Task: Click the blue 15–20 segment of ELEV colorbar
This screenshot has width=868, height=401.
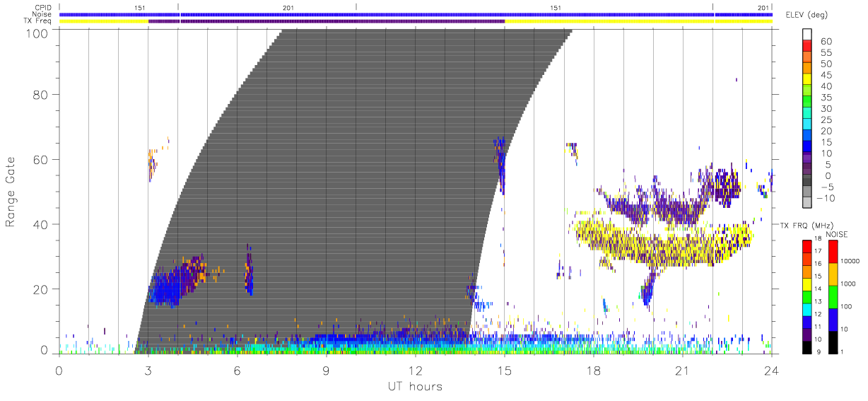Action: [807, 136]
